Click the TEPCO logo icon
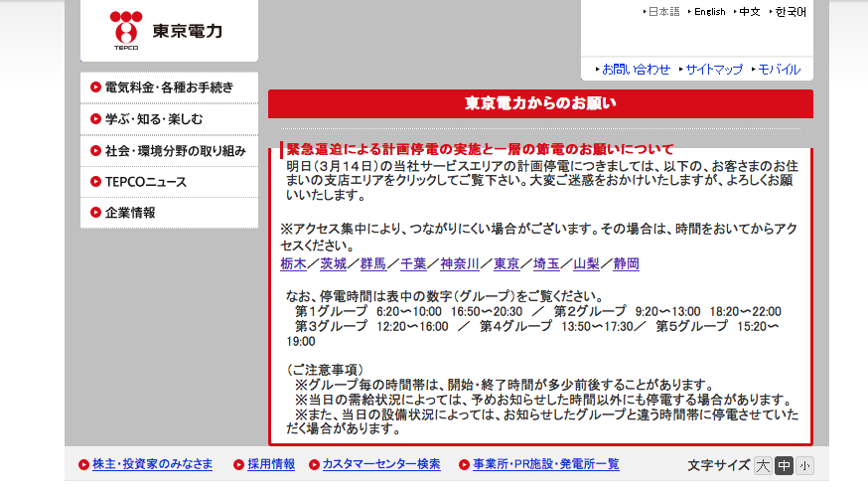 tap(126, 31)
